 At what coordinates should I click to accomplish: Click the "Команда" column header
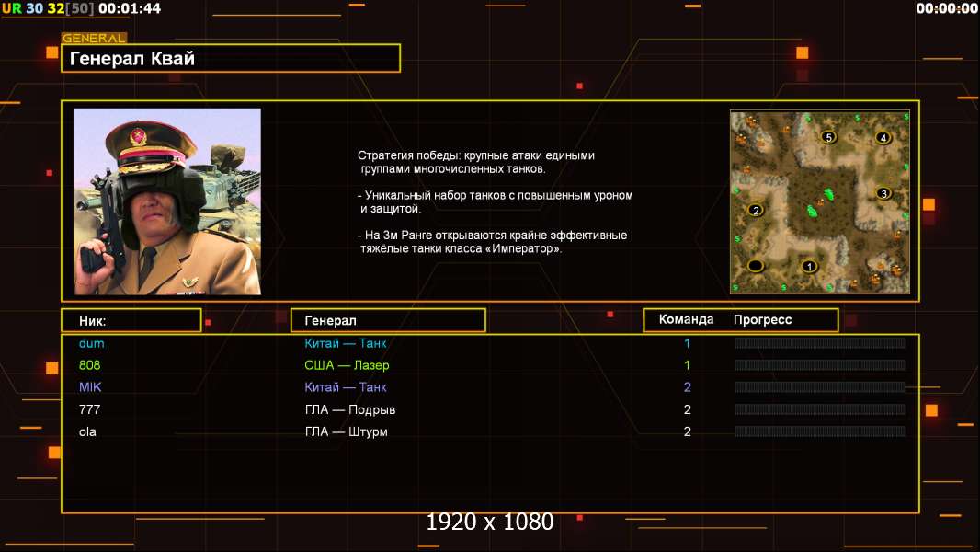click(686, 319)
